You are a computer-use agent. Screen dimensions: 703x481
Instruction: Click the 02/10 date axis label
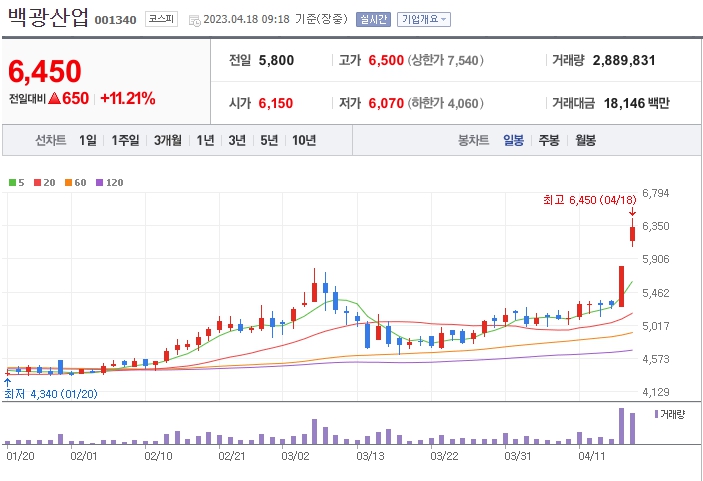tap(158, 456)
